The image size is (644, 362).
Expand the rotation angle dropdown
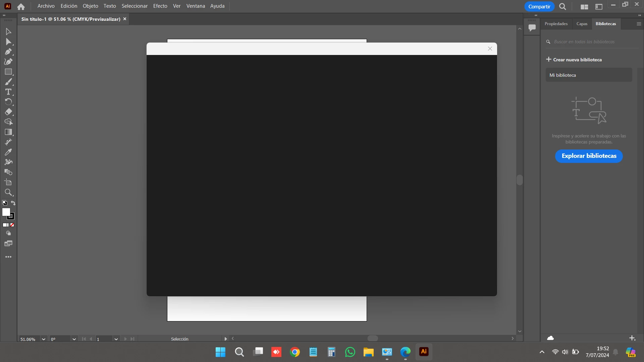74,339
